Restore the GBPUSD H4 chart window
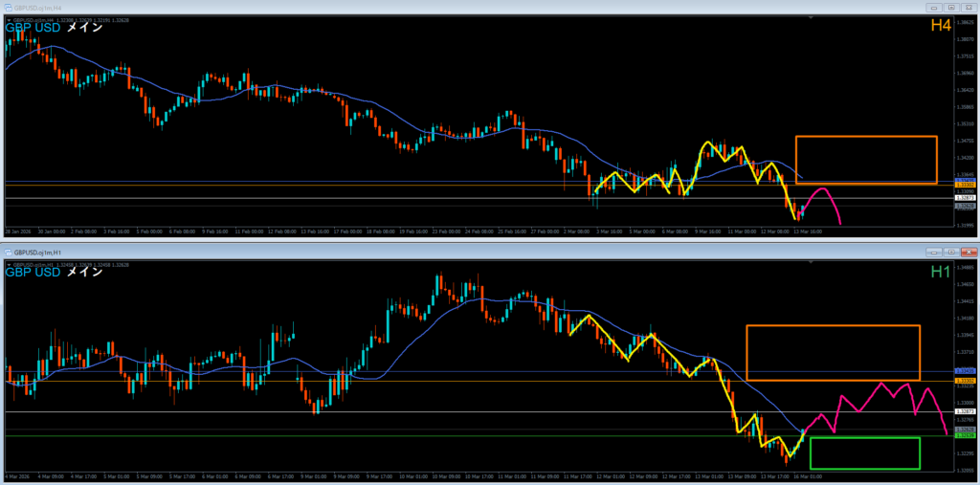 coord(949,6)
